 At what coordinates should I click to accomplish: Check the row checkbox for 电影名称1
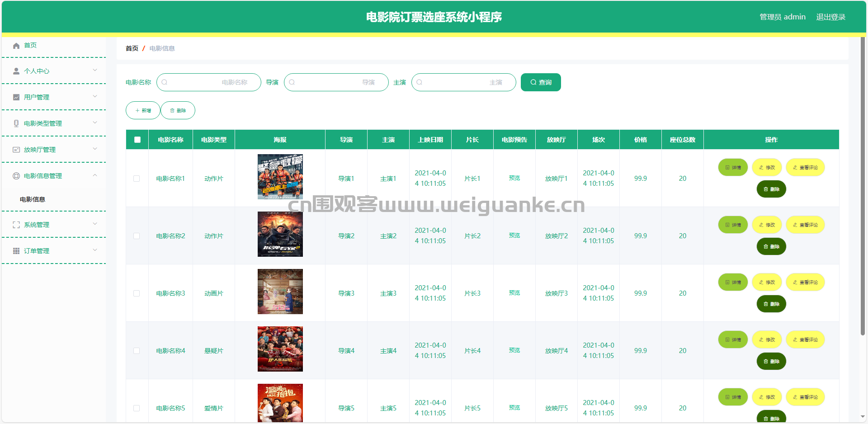click(137, 179)
